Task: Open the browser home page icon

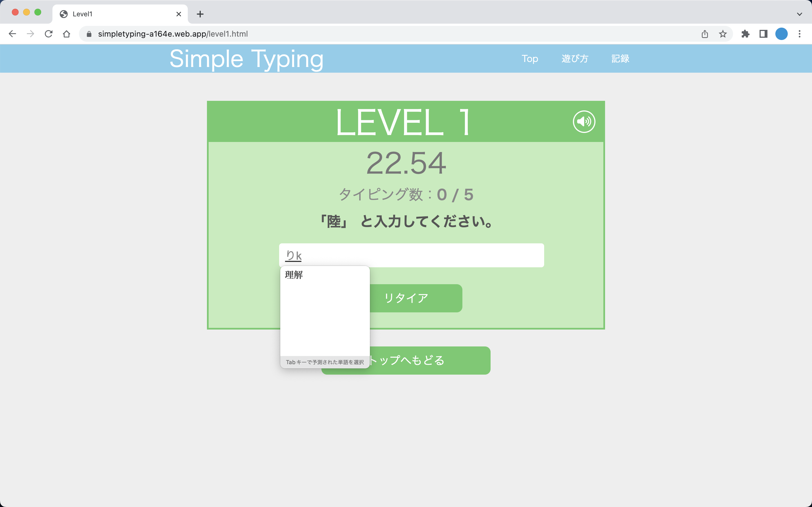Action: pyautogui.click(x=66, y=34)
